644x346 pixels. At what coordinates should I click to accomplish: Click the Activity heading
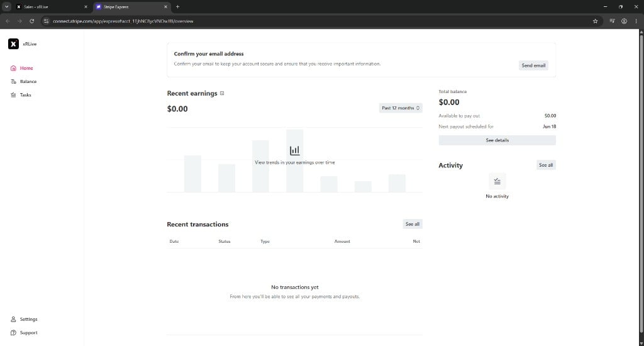coord(450,165)
